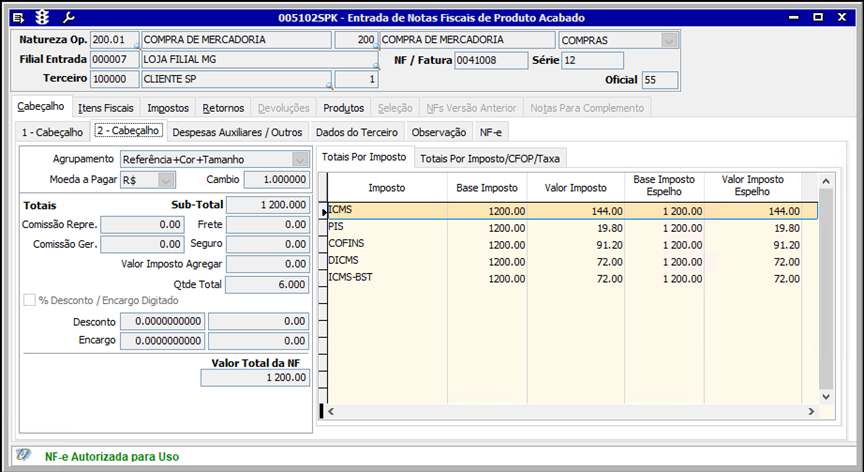Select the Despesas Auxiliares / Outros sub-tab

coord(237,131)
